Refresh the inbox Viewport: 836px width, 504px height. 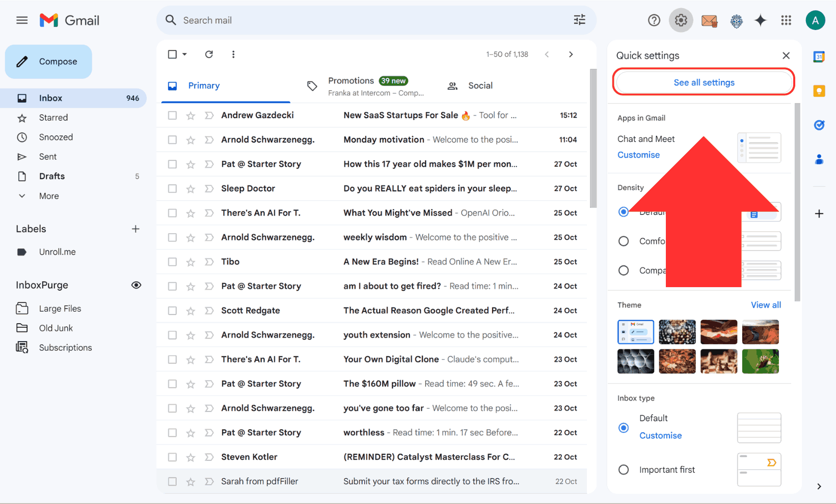click(209, 54)
